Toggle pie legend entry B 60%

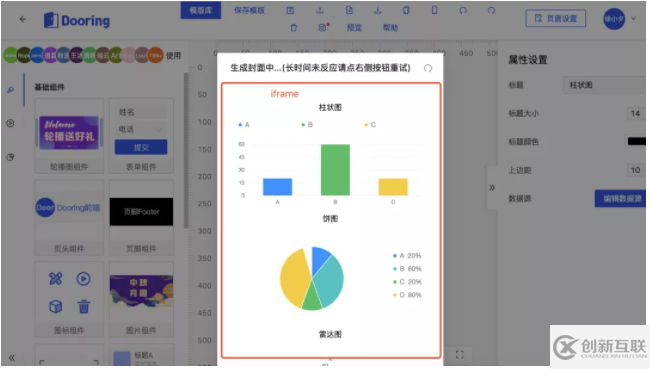point(407,269)
